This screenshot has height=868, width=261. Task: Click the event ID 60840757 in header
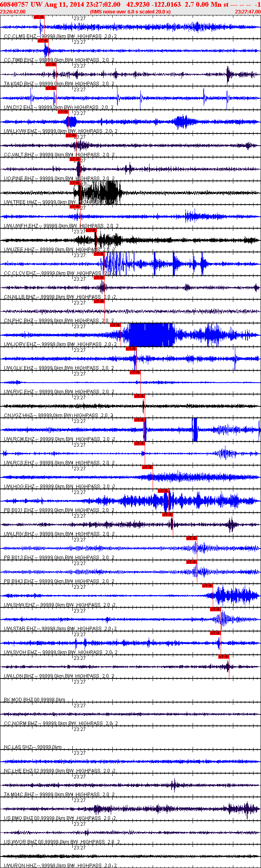[14, 4]
